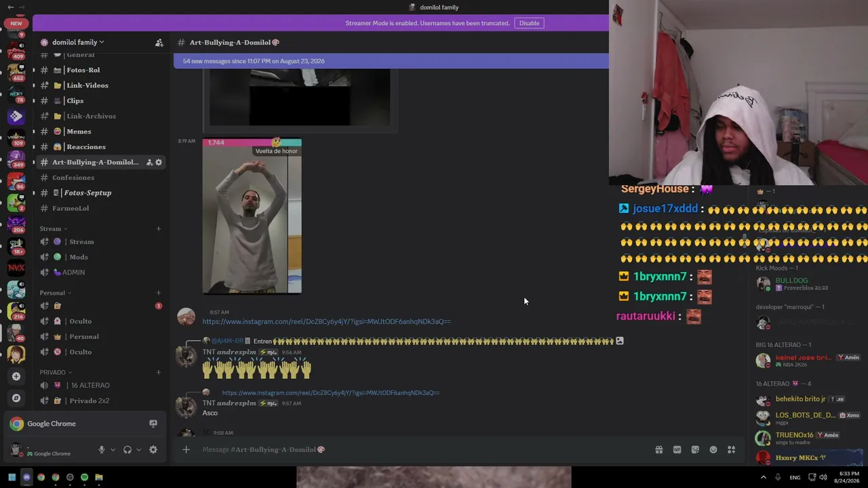This screenshot has width=868, height=488.
Task: Open the OBS icon in the taskbar
Action: point(70,477)
